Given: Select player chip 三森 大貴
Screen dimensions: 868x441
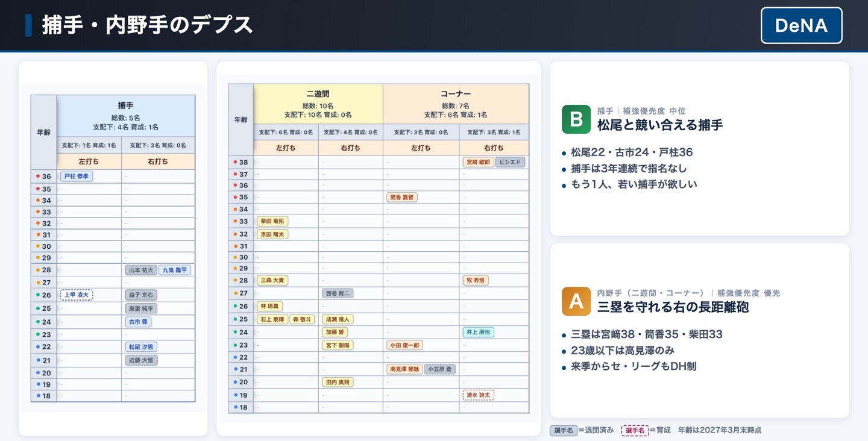Looking at the screenshot, I should click(x=272, y=280).
